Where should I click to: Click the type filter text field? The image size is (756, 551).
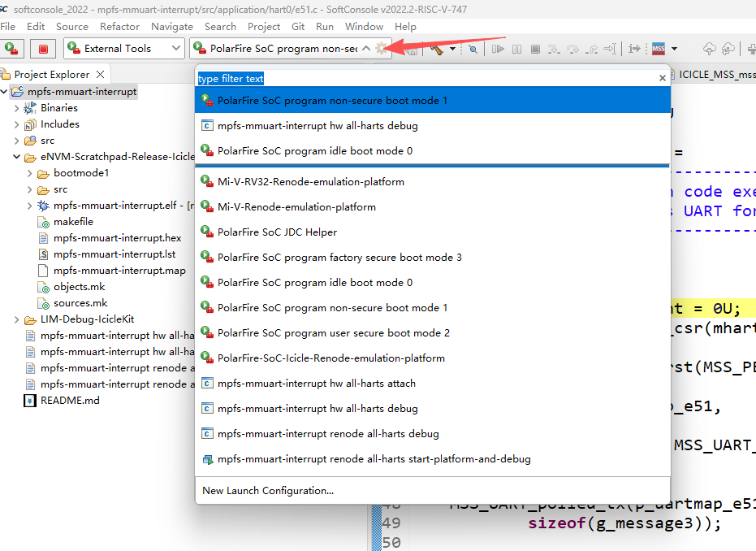[426, 78]
